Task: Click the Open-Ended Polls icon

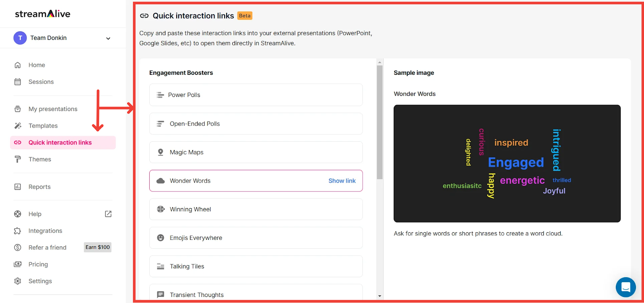Action: 160,124
